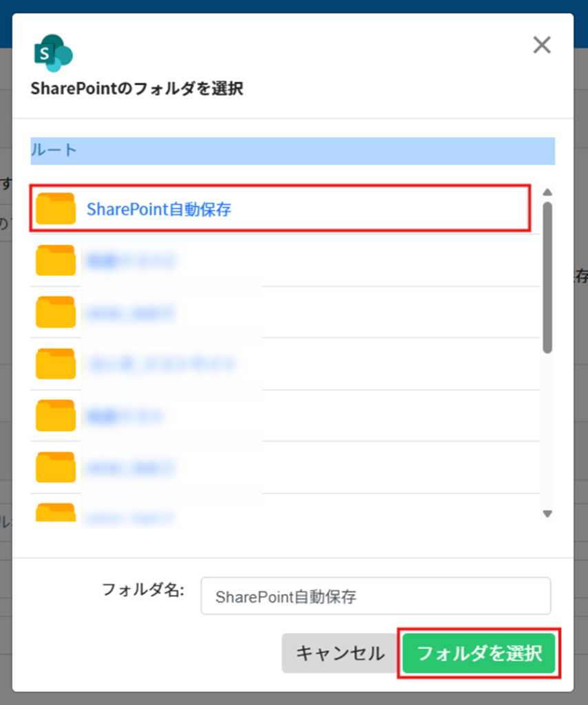Click the partially visible last folder icon
The height and width of the screenshot is (705, 588).
coord(56,512)
